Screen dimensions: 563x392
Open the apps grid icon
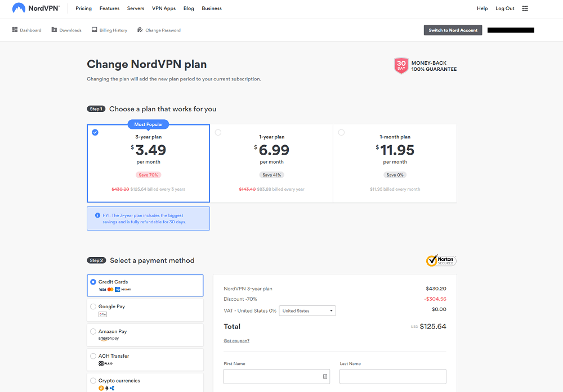(525, 8)
